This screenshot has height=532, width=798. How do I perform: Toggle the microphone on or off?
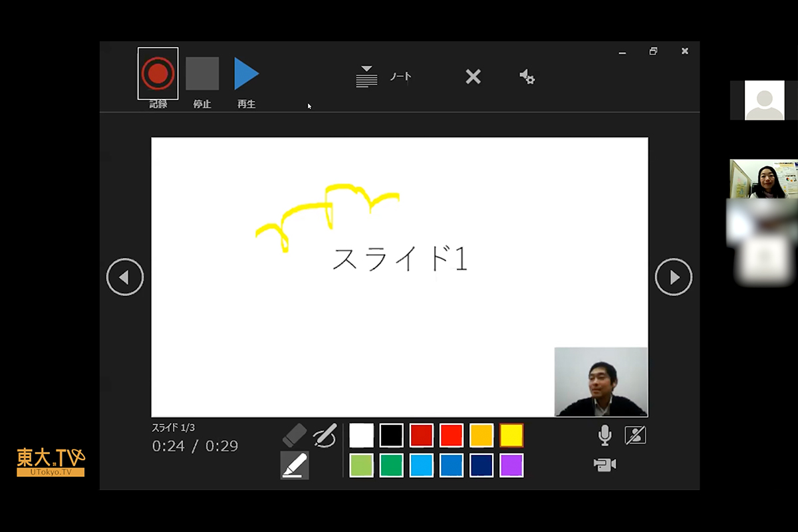(x=604, y=436)
